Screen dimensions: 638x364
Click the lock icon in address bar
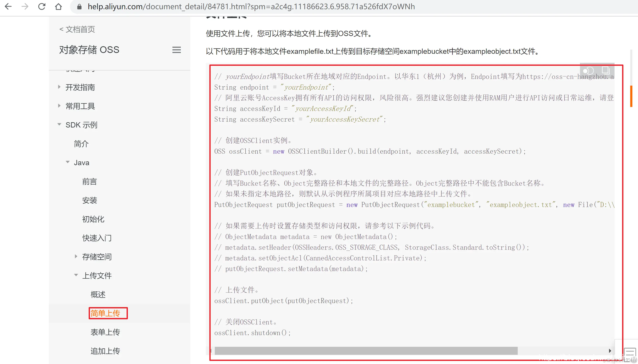click(79, 7)
